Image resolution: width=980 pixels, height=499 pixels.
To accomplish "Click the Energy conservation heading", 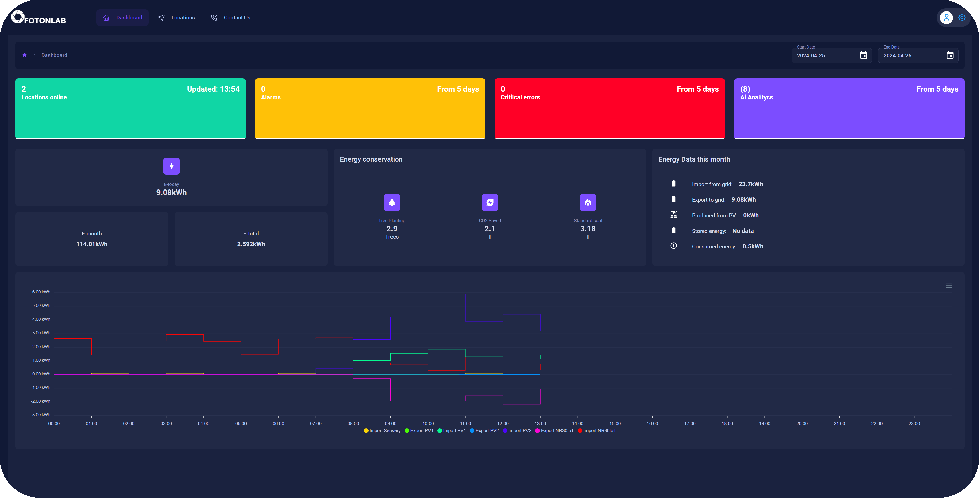I will click(x=371, y=160).
